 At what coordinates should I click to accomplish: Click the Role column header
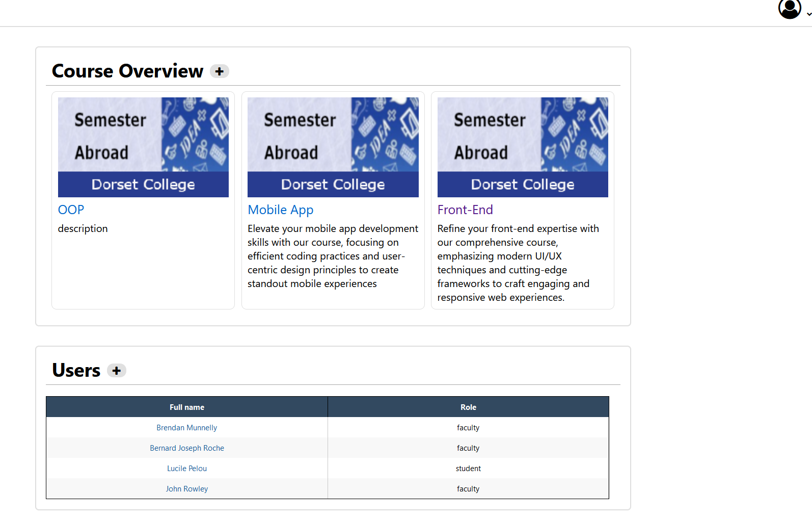(x=468, y=407)
